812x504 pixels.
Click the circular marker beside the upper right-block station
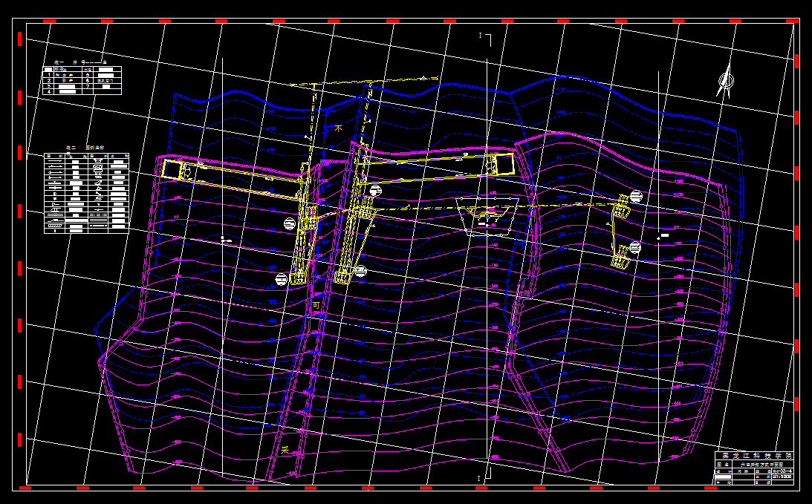(x=636, y=197)
